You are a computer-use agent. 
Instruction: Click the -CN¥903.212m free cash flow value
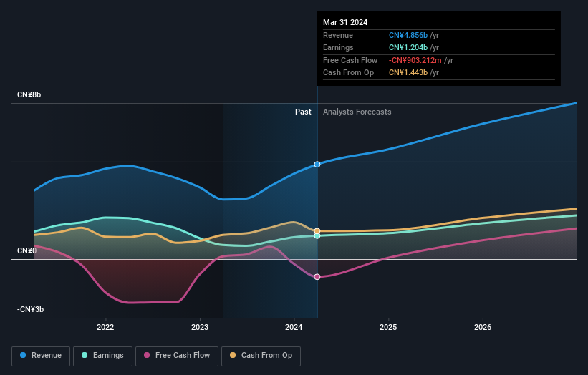pos(415,60)
